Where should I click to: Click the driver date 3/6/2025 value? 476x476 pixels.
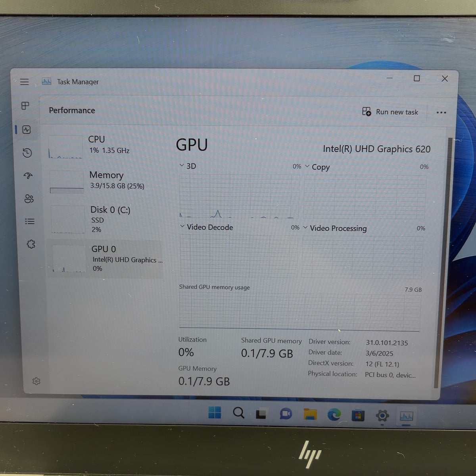point(379,353)
